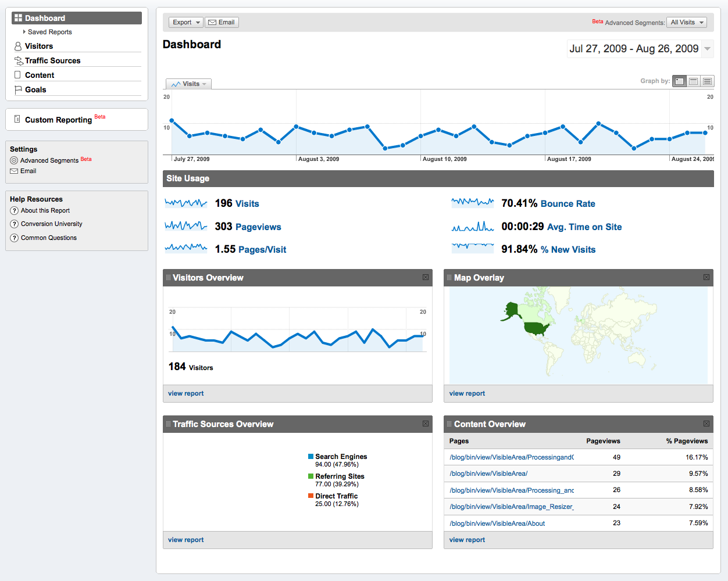This screenshot has height=581, width=728.
Task: Click the Traffic Sources arrows icon
Action: 19,61
